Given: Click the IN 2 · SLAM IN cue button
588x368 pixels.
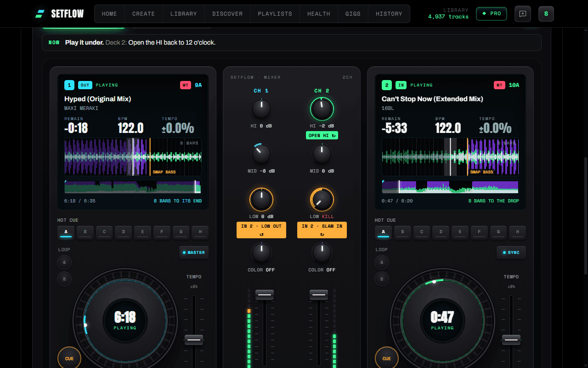Looking at the screenshot, I should click(322, 230).
